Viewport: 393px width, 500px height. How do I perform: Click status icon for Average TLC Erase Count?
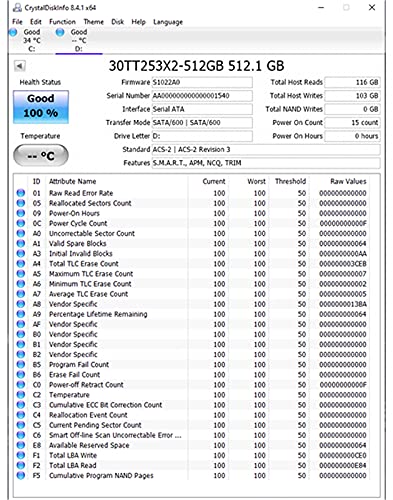click(21, 294)
